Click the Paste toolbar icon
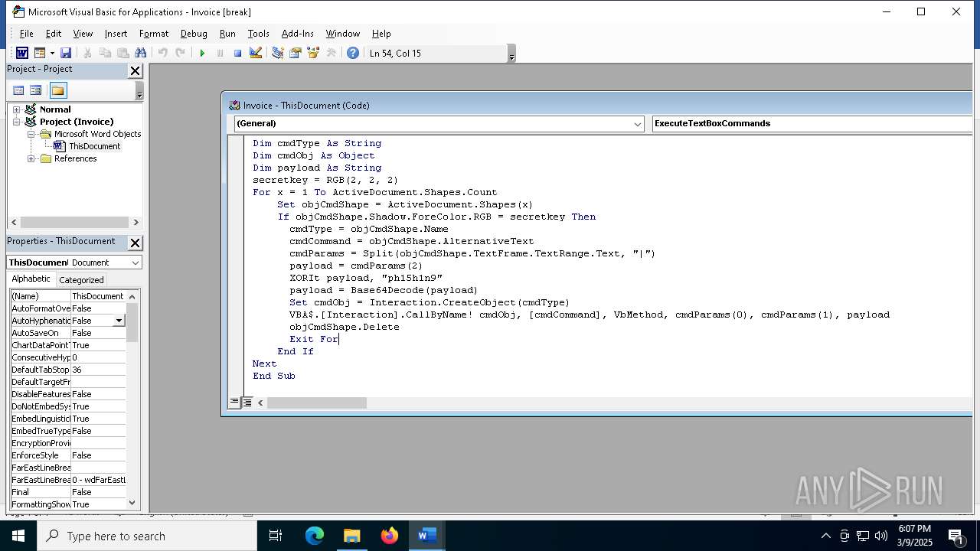The height and width of the screenshot is (551, 980). tap(122, 53)
